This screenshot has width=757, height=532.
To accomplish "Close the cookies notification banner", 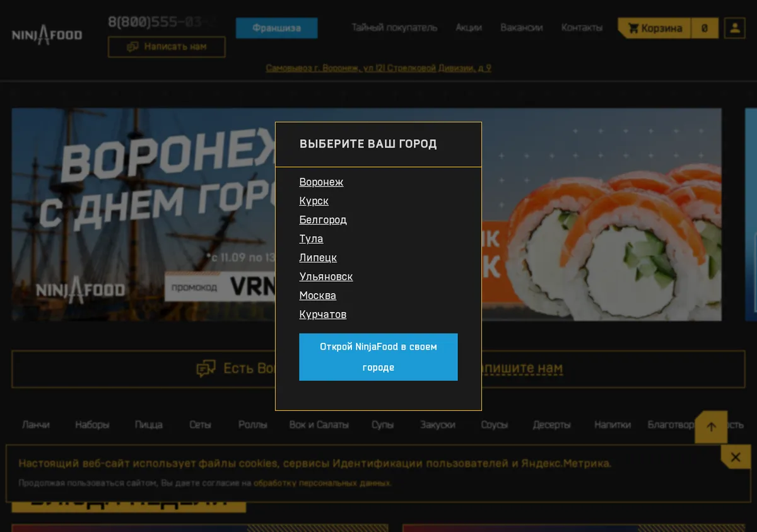I will pyautogui.click(x=736, y=457).
